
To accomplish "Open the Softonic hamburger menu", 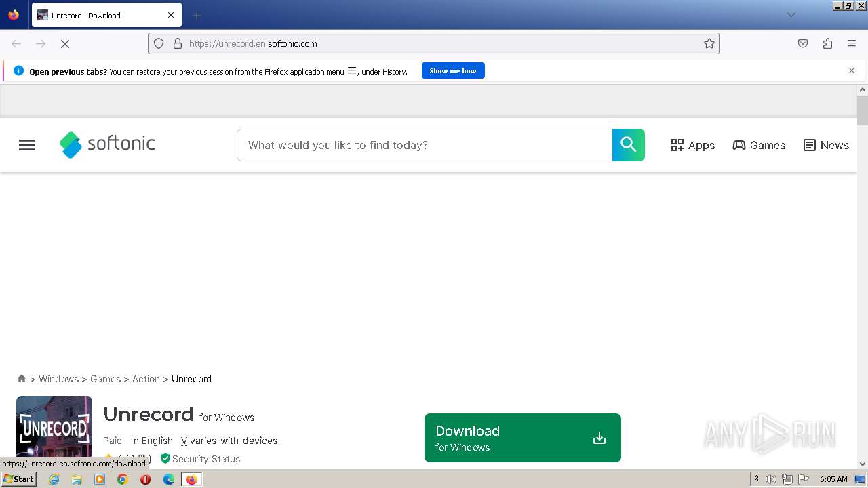I will [27, 145].
